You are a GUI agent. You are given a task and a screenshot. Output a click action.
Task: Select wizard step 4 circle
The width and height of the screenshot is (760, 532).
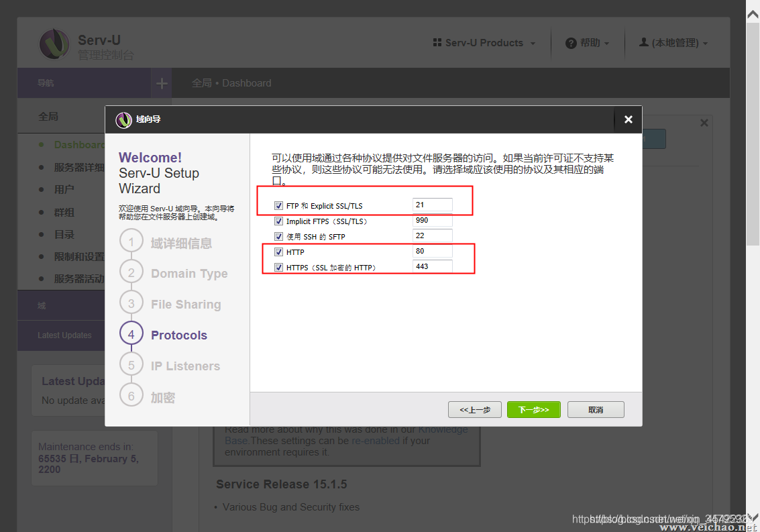click(131, 334)
